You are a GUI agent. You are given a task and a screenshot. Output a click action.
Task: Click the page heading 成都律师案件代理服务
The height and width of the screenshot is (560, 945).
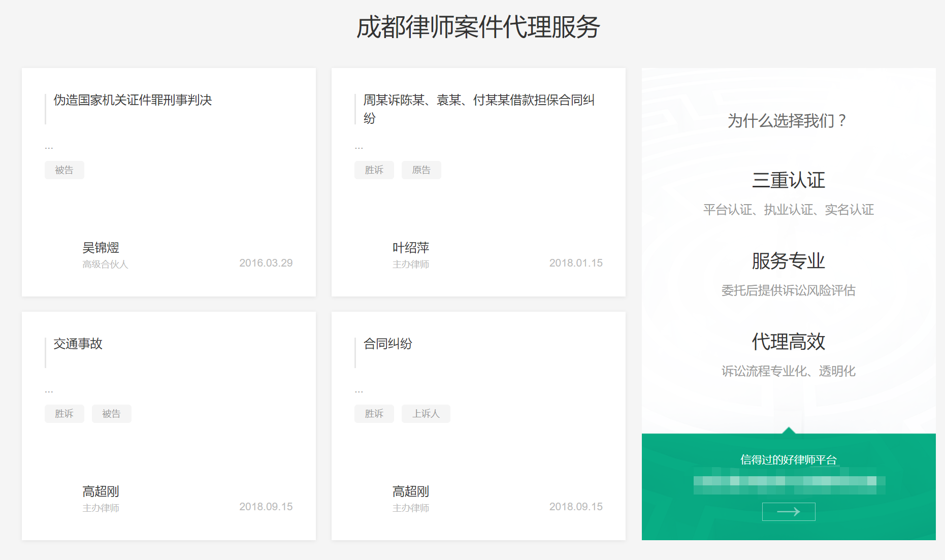click(478, 27)
